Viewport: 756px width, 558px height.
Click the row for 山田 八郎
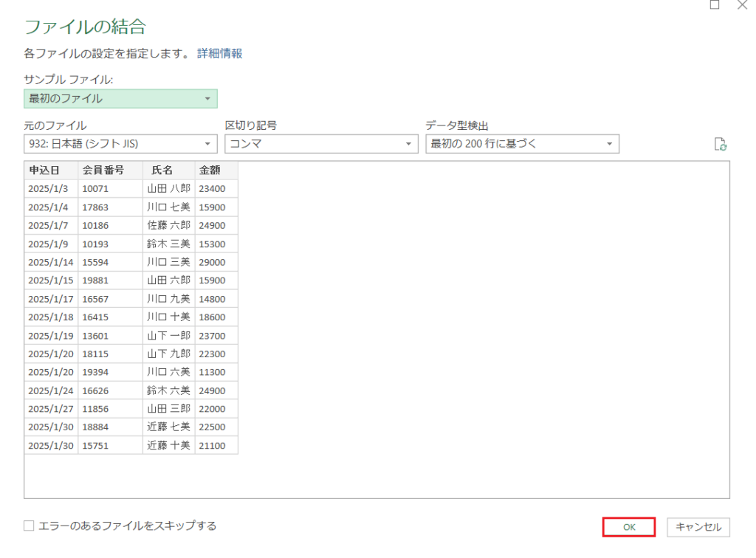point(168,188)
